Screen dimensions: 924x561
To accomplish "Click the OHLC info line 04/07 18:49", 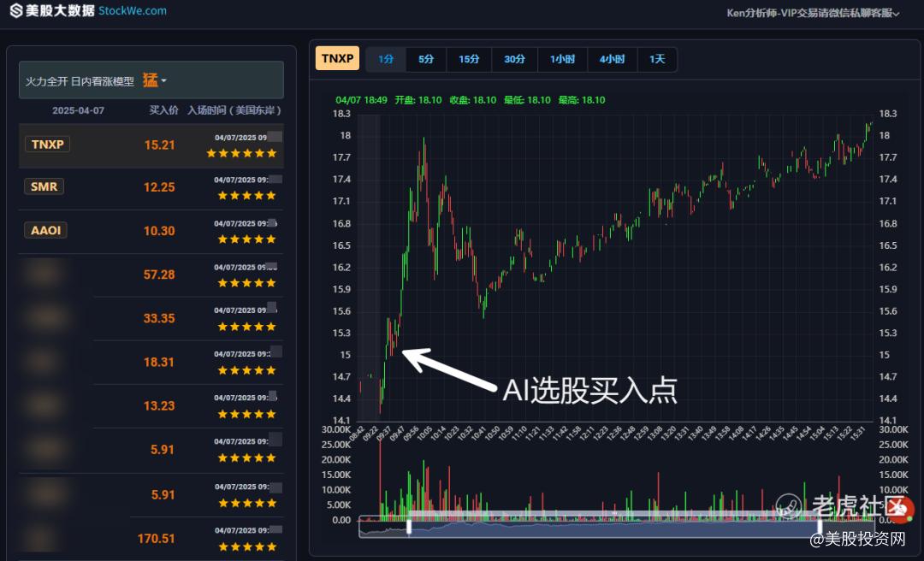I will click(x=471, y=100).
